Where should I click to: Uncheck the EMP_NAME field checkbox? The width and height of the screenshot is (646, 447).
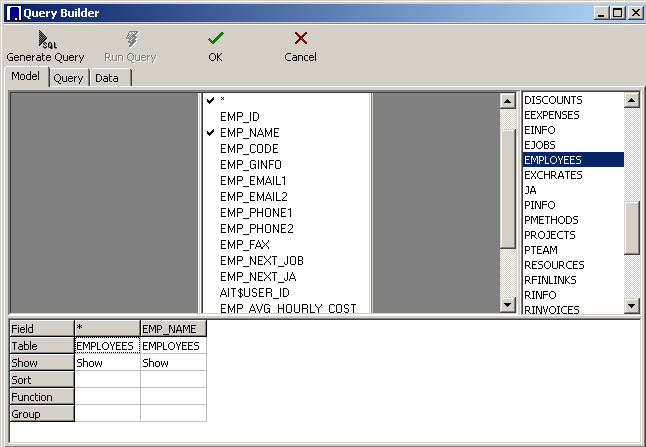coord(211,132)
